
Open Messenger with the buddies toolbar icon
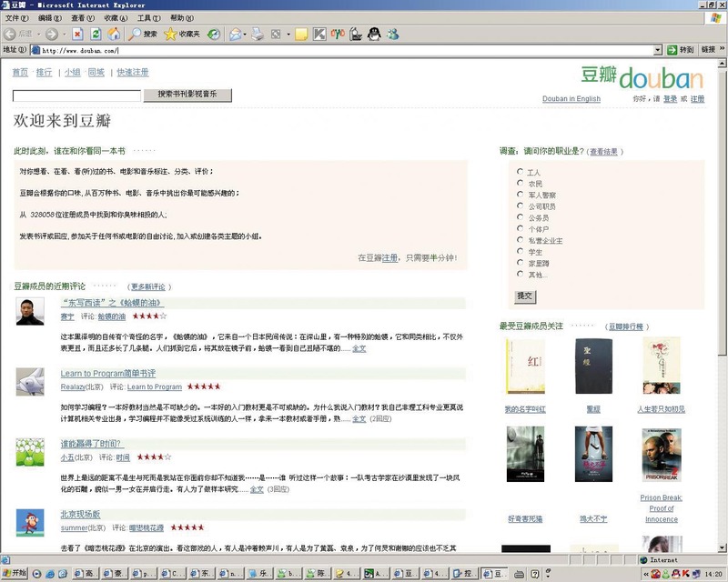(x=393, y=34)
